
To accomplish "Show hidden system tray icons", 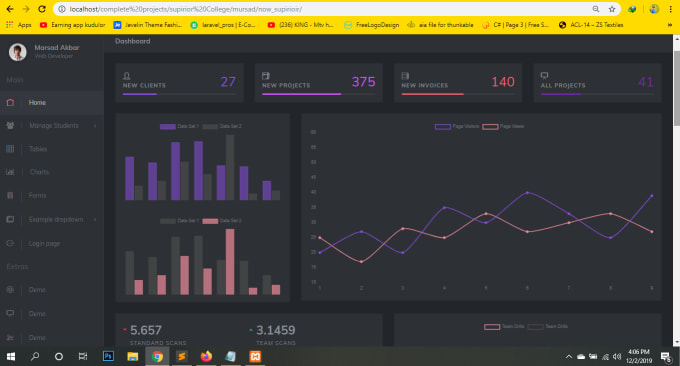I will coord(569,356).
